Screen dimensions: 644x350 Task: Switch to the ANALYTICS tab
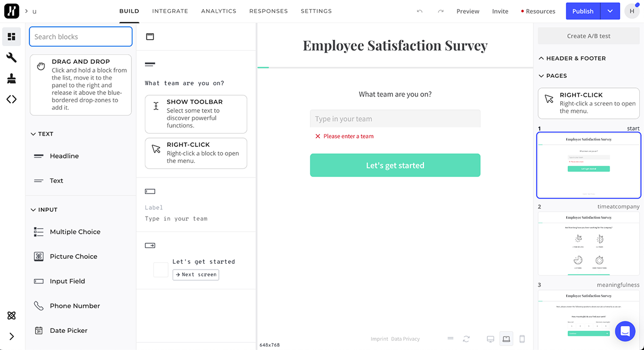point(218,11)
